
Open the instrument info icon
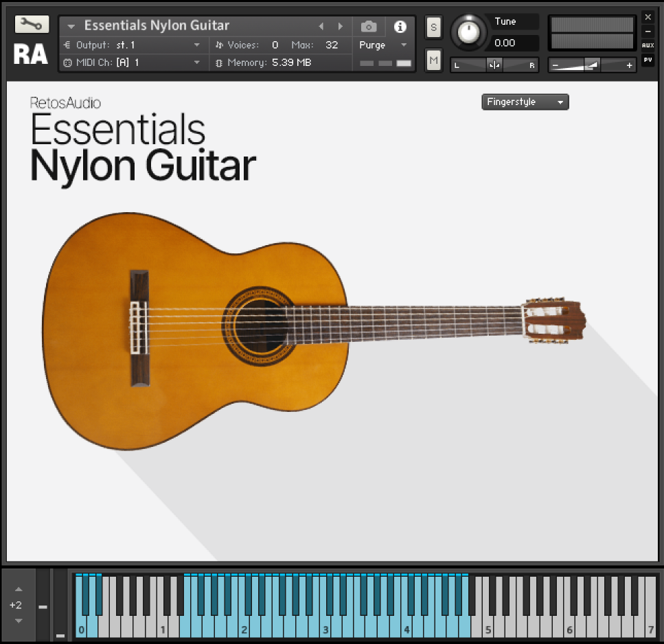click(x=400, y=27)
